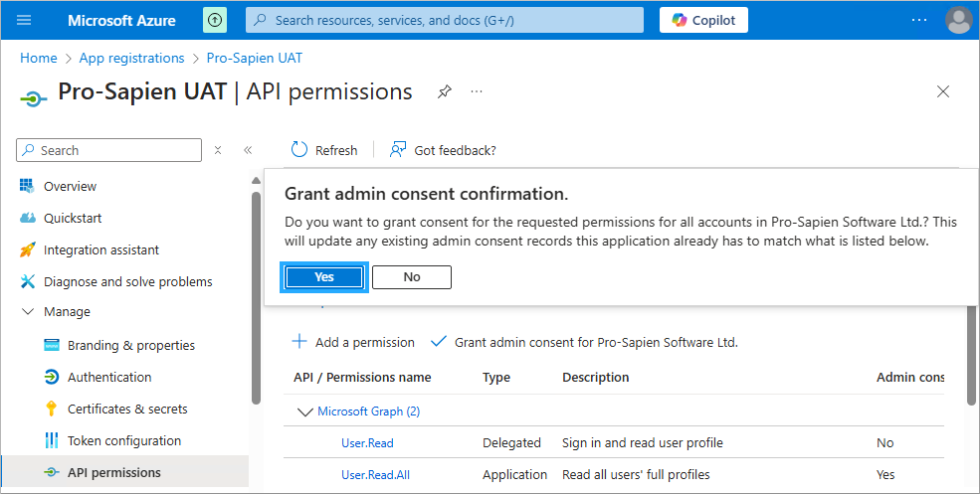Viewport: 980px width, 494px height.
Task: Click the plus icon for Add a permission
Action: coord(300,342)
